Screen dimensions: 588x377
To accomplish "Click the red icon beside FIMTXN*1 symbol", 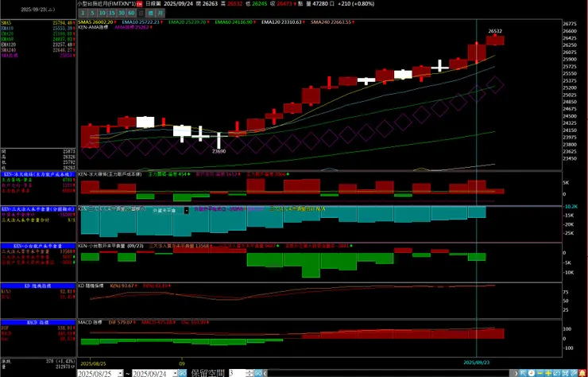I will click(x=139, y=4).
